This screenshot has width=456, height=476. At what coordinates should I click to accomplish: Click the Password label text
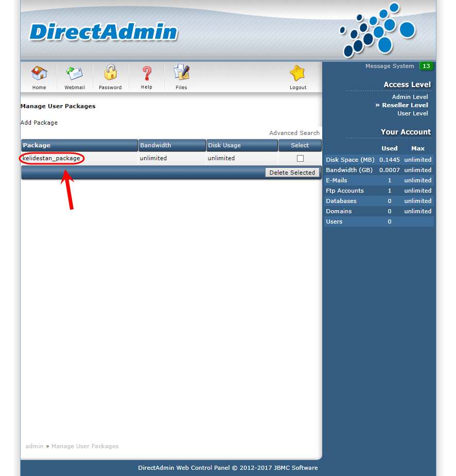point(110,88)
